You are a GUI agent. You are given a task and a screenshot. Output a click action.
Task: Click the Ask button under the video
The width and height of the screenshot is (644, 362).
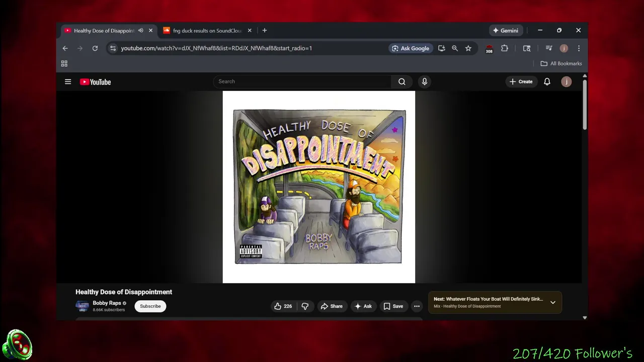coord(363,306)
